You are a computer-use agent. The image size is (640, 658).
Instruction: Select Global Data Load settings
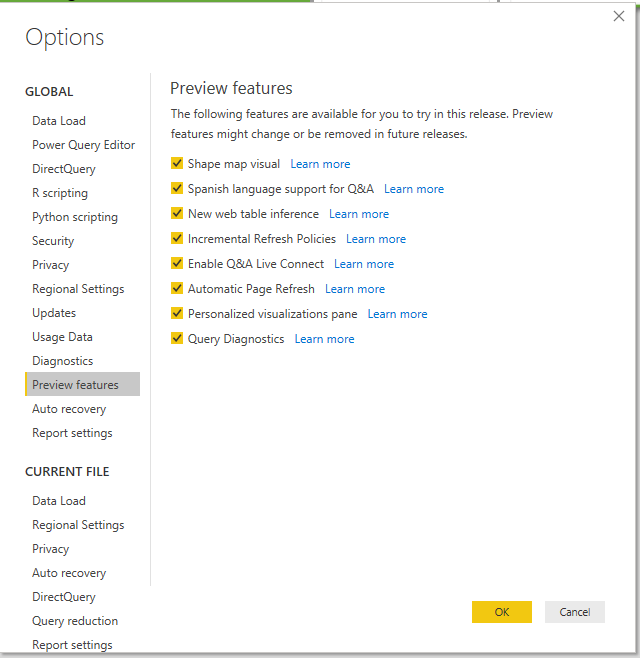point(59,121)
